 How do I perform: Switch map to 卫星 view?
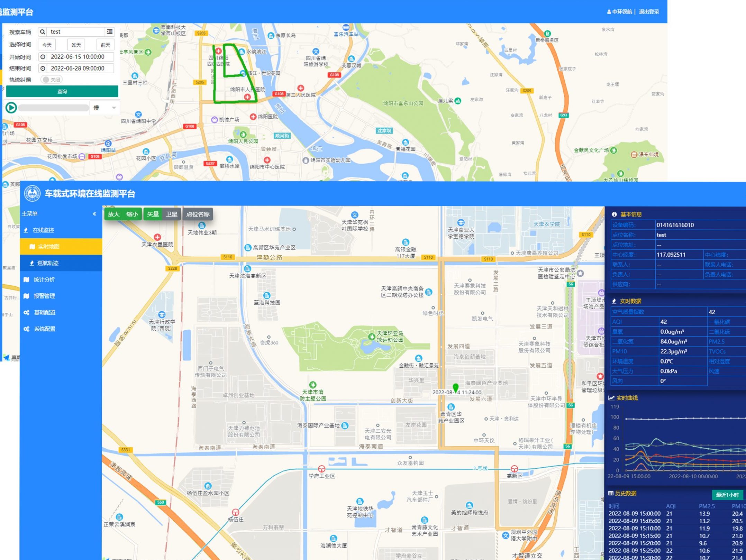coord(171,214)
